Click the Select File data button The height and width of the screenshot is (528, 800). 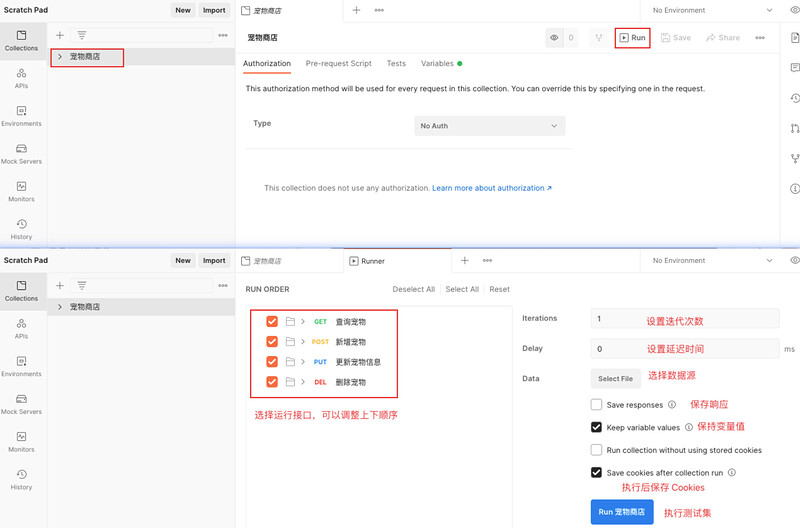615,379
